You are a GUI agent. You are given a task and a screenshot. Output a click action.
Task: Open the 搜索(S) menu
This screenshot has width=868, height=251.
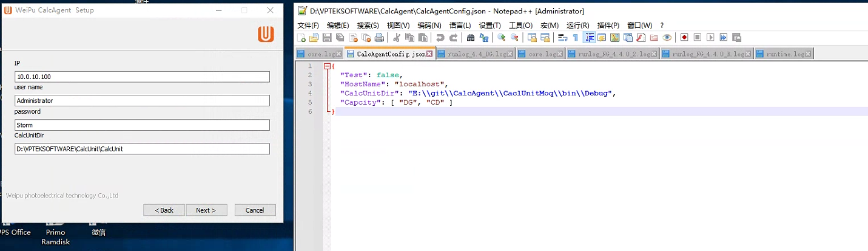(368, 25)
